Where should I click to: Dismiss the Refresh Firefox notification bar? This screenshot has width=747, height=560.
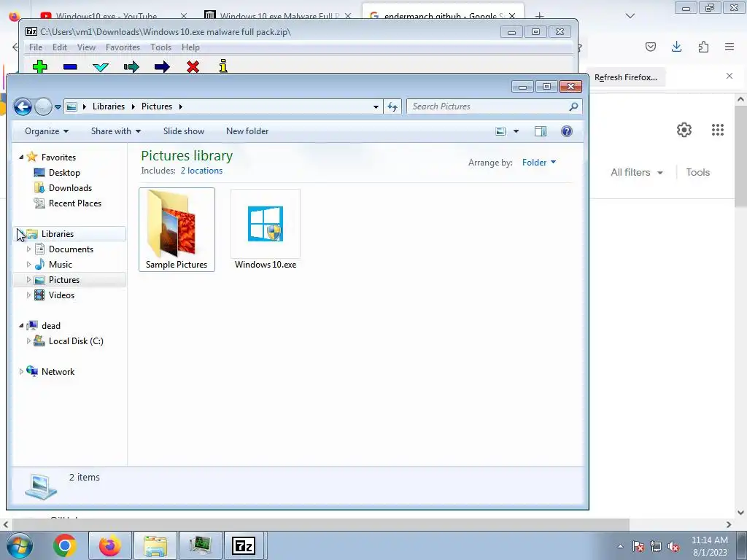click(x=729, y=76)
